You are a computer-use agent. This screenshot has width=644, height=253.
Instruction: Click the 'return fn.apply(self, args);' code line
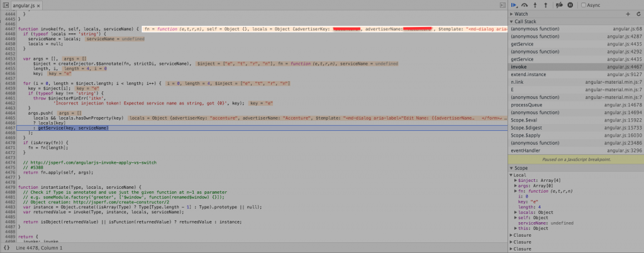(x=58, y=172)
